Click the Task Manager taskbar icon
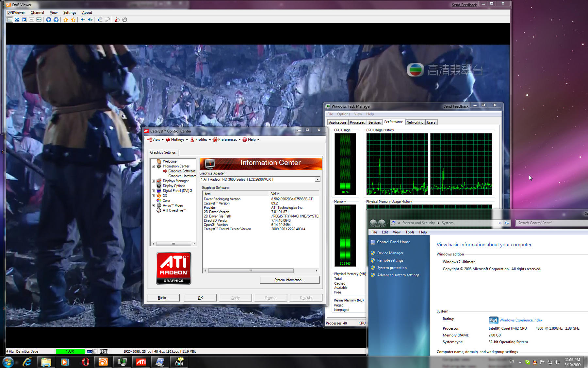The width and height of the screenshot is (588, 368). click(x=122, y=362)
